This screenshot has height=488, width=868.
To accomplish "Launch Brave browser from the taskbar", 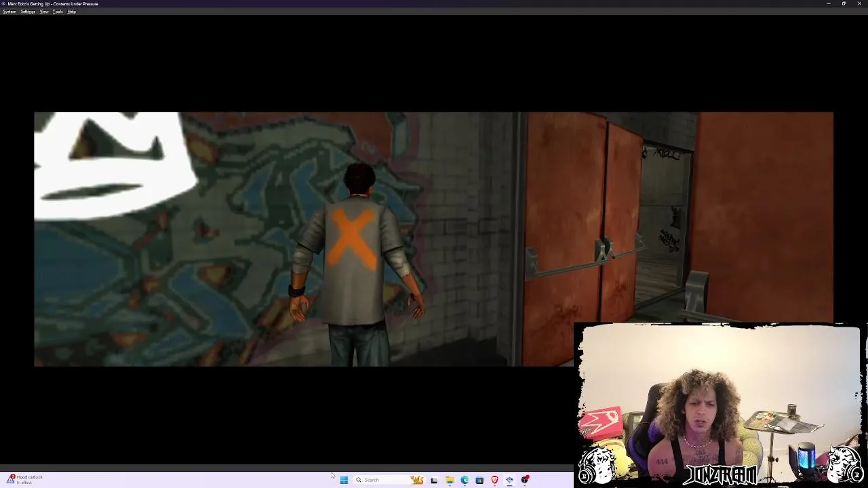I will tap(494, 480).
